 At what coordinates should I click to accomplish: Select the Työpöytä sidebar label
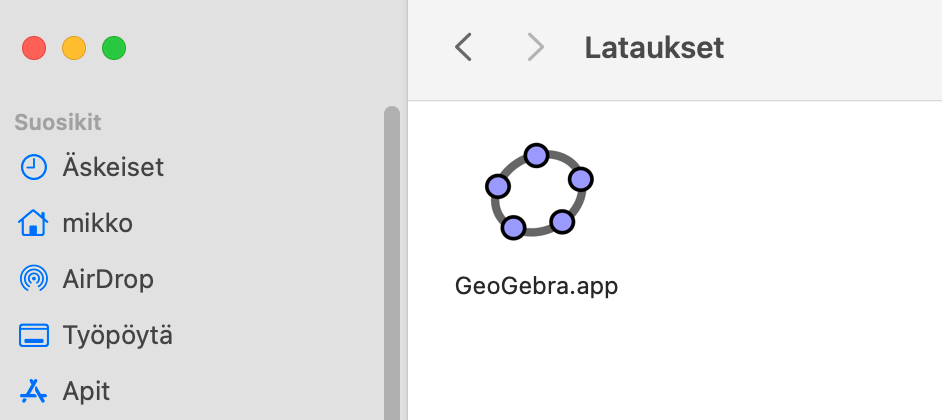[x=118, y=335]
